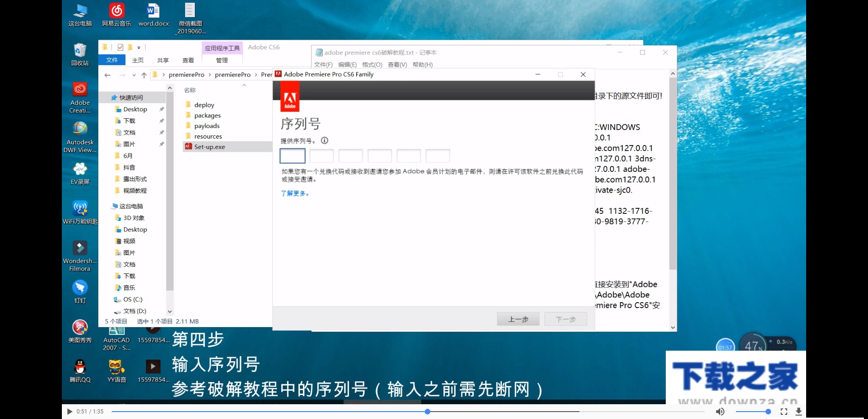The image size is (868, 419).
Task: Unpin Desktop from Quick Access
Action: [162, 109]
